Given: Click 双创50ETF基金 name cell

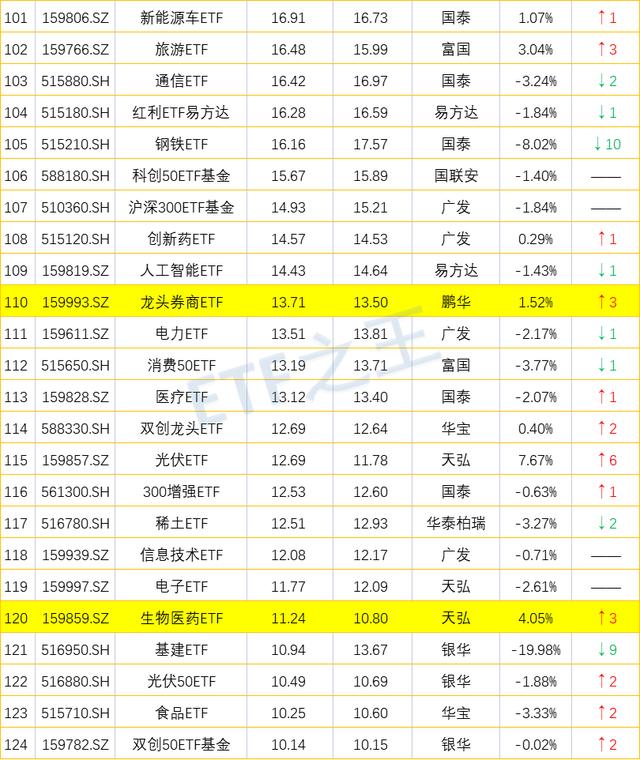Looking at the screenshot, I should pos(181,744).
